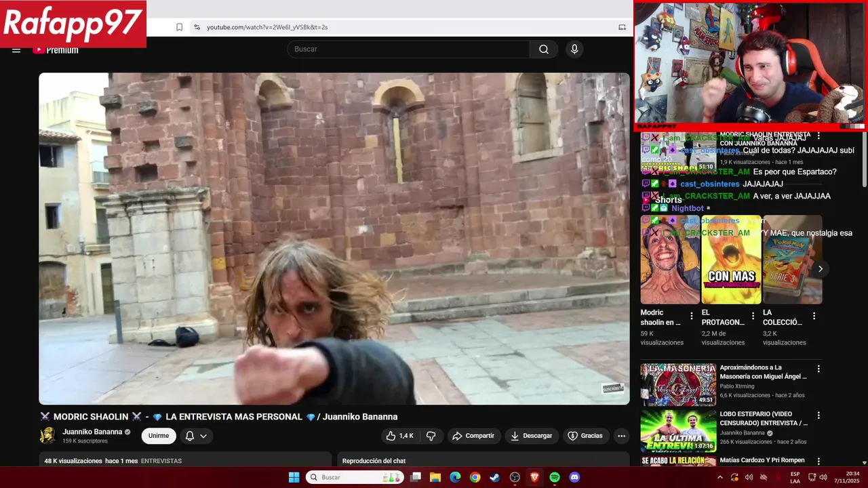Viewport: 868px width, 488px height.
Task: Open options for EL PROTAGON... Short
Action: click(x=753, y=316)
